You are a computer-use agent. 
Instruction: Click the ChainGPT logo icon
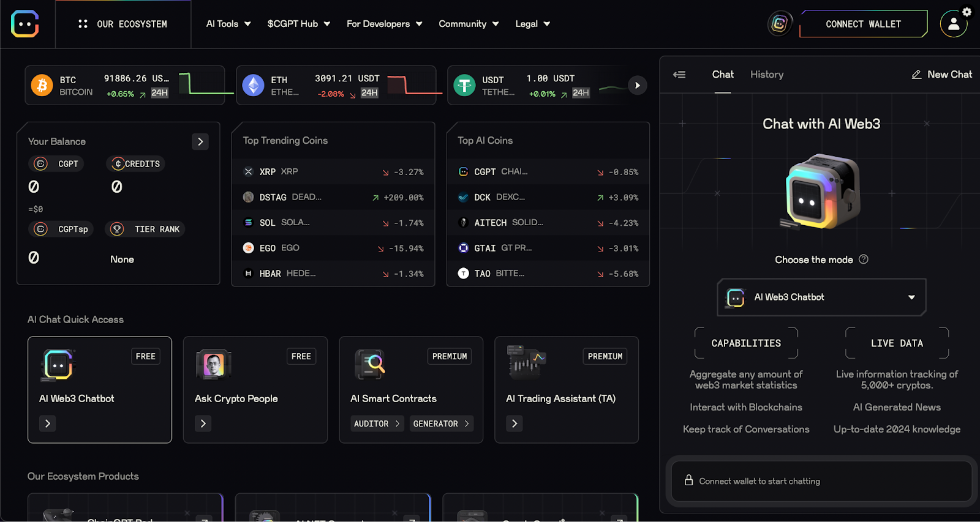[x=25, y=24]
